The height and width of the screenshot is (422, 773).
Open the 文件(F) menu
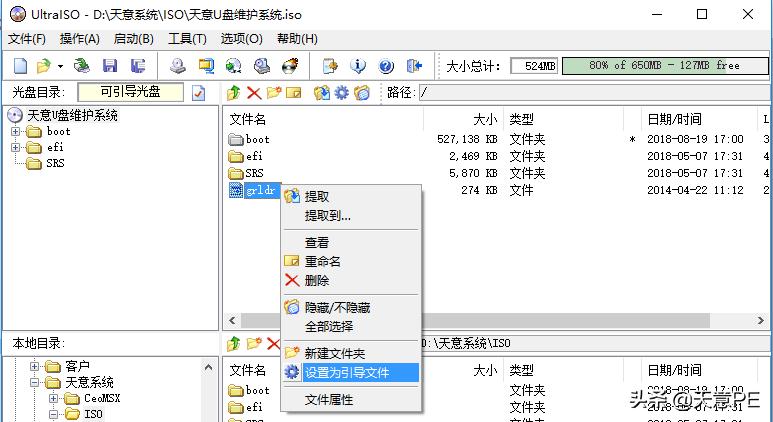tap(27, 39)
